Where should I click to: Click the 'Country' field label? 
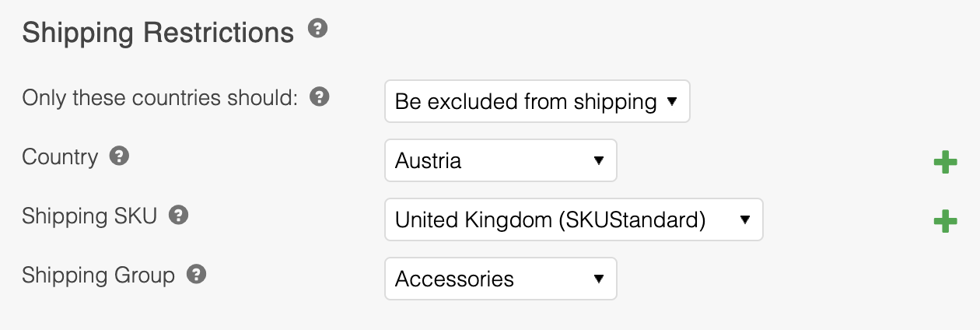coord(60,157)
